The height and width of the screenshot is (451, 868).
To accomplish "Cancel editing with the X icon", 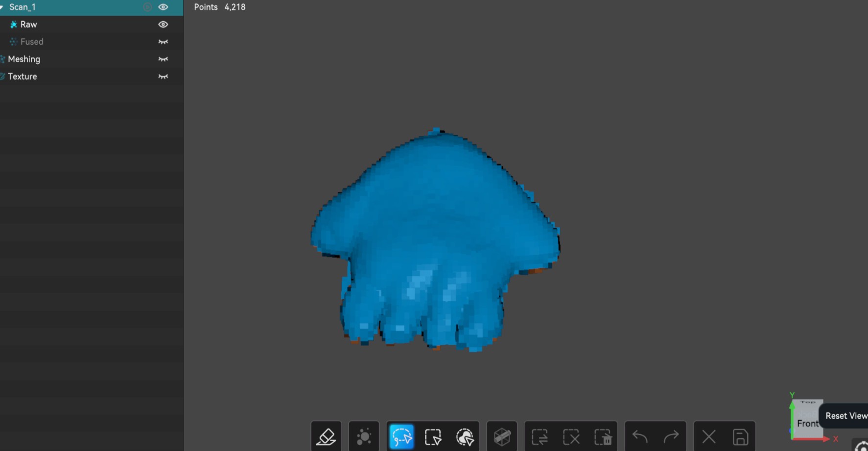I will pyautogui.click(x=709, y=436).
